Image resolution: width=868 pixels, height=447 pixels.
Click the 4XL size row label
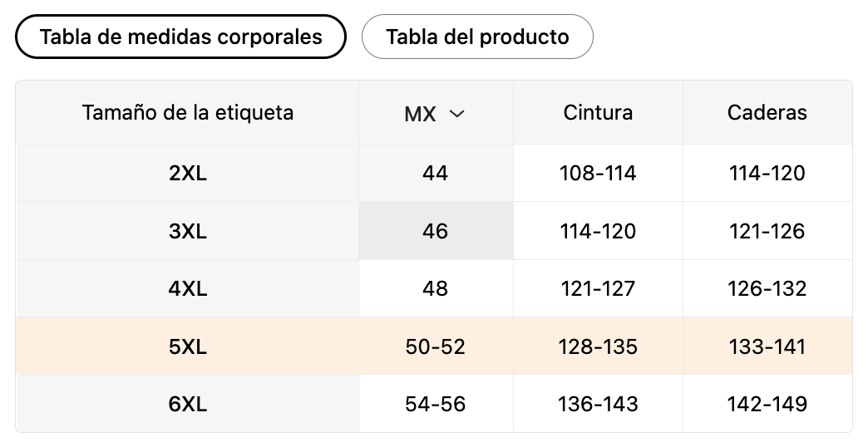click(188, 288)
